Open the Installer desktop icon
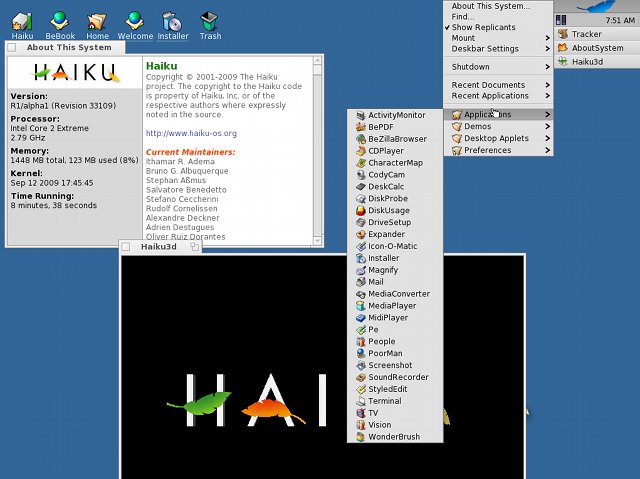Image resolution: width=640 pixels, height=479 pixels. click(x=173, y=25)
